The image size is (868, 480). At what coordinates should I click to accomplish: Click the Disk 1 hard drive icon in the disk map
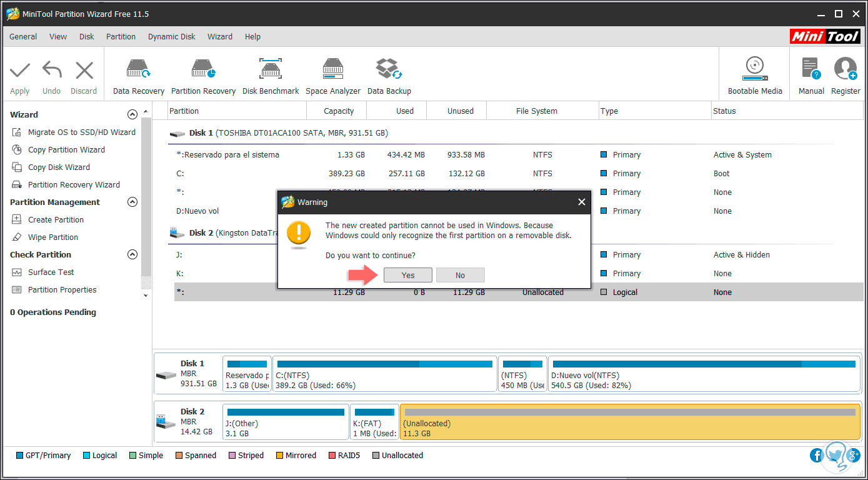[166, 374]
